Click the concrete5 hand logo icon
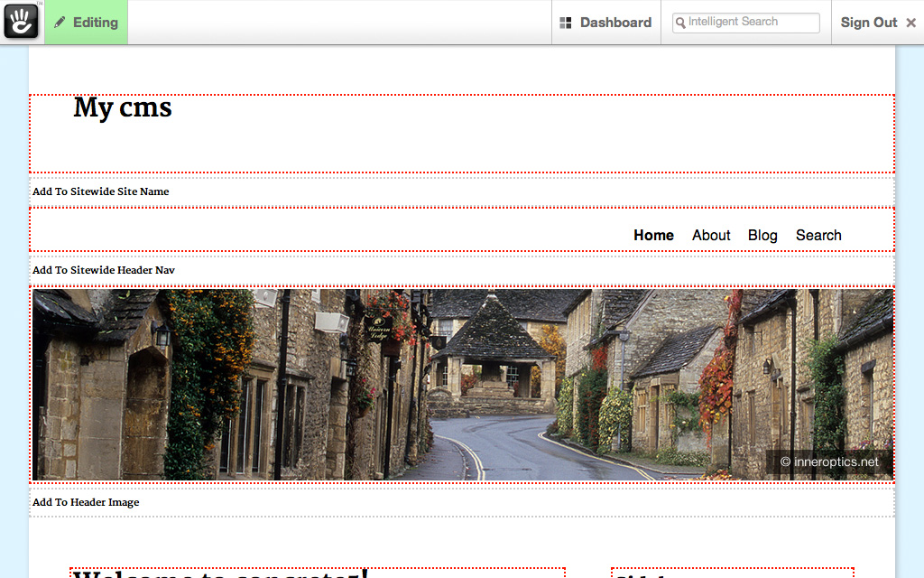924x578 pixels. (x=22, y=22)
